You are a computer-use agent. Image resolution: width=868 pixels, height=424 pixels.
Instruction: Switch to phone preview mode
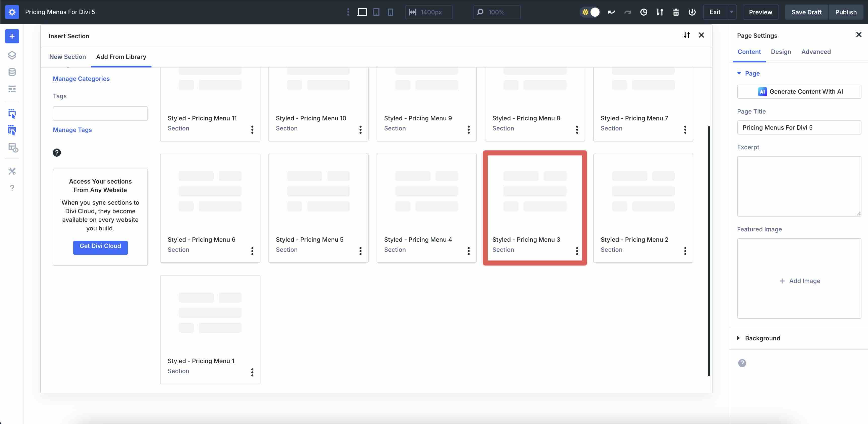pos(390,12)
